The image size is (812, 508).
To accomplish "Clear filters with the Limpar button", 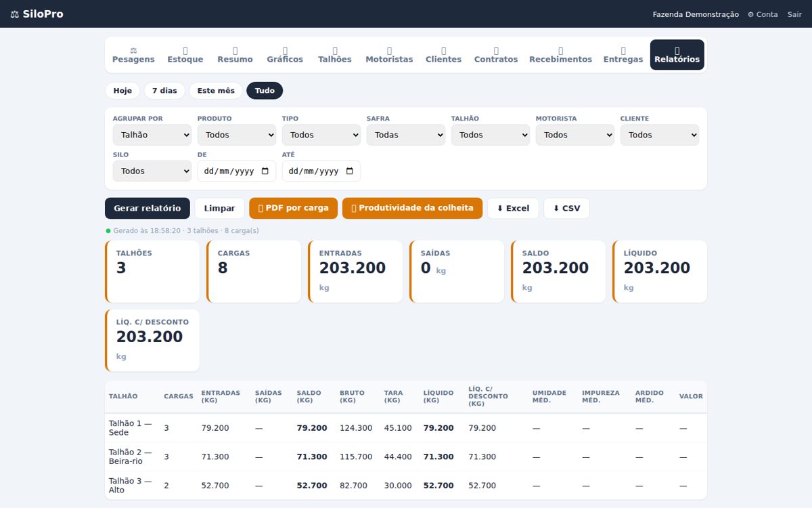I will (220, 209).
